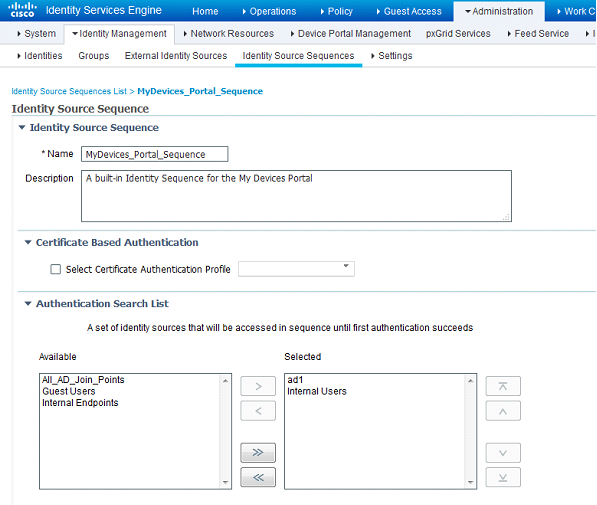Viewport: 597px width, 505px height.
Task: Go to the Home tab
Action: 205,11
